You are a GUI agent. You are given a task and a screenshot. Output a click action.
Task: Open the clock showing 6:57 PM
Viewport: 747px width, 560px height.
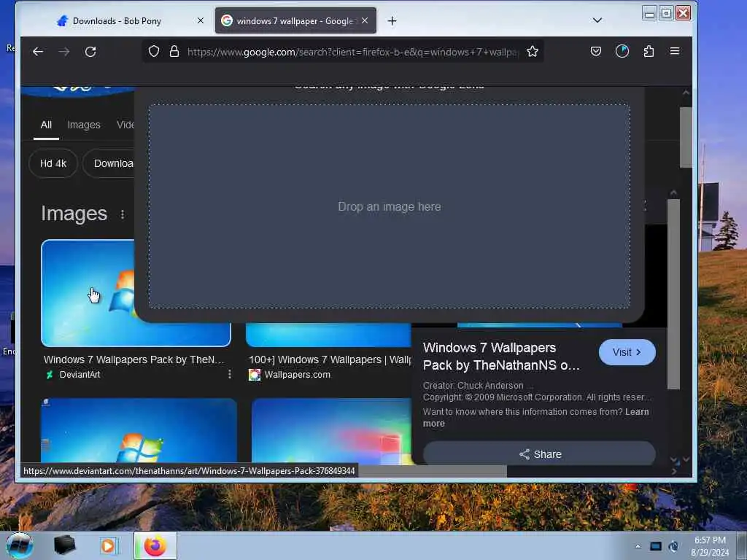pyautogui.click(x=710, y=546)
